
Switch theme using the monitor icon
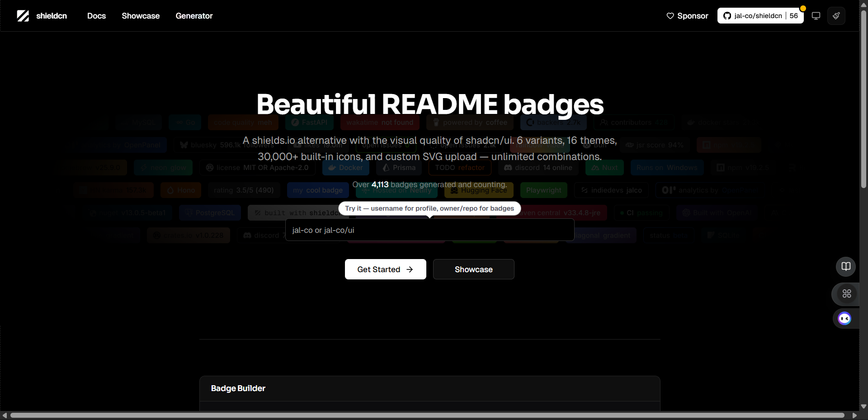[x=816, y=16]
